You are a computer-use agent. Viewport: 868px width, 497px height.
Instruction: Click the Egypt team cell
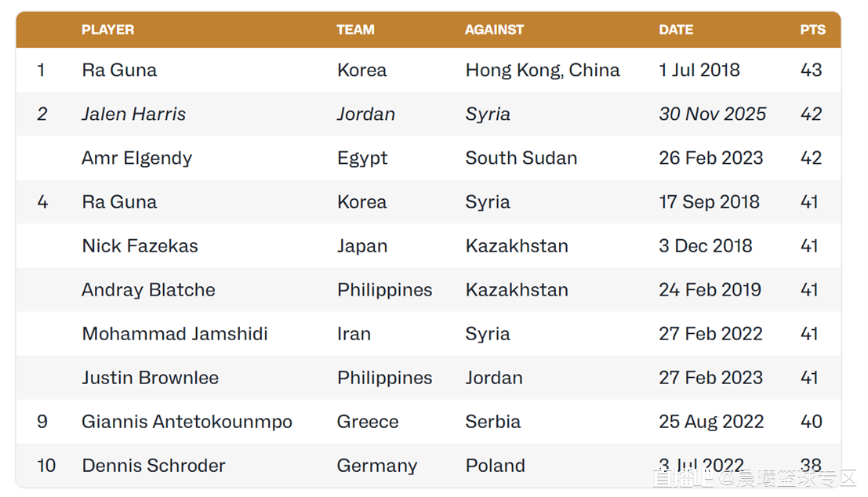[x=362, y=158]
